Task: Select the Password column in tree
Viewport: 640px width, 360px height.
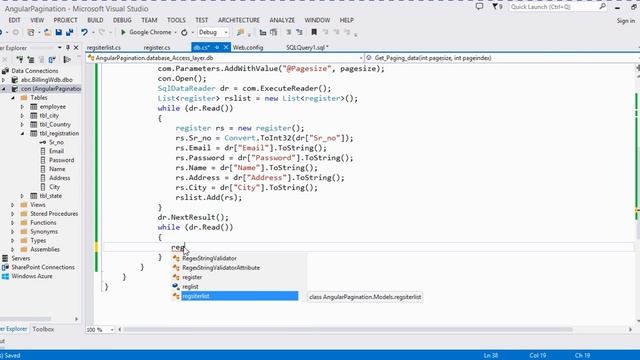Action: click(62, 160)
